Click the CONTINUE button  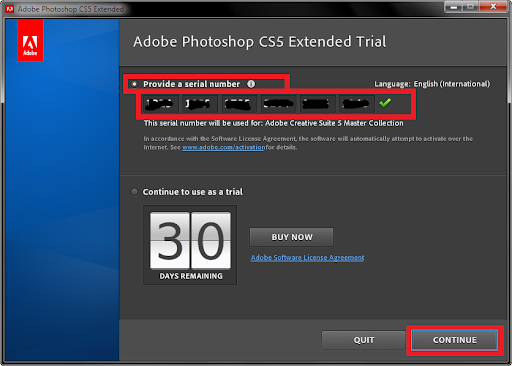(455, 340)
